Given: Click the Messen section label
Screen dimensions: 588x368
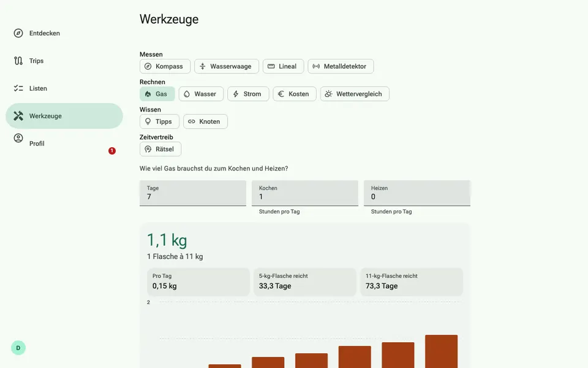Looking at the screenshot, I should (x=151, y=54).
